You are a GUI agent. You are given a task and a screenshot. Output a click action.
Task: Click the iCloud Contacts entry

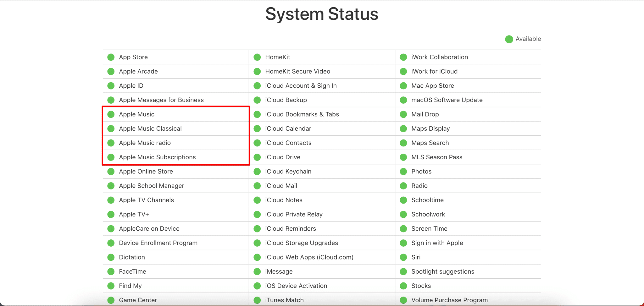[322, 143]
